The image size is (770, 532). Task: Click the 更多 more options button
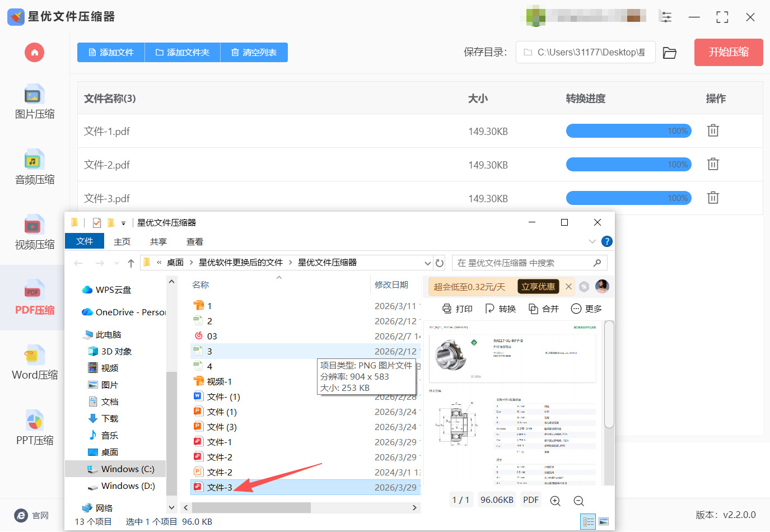586,309
